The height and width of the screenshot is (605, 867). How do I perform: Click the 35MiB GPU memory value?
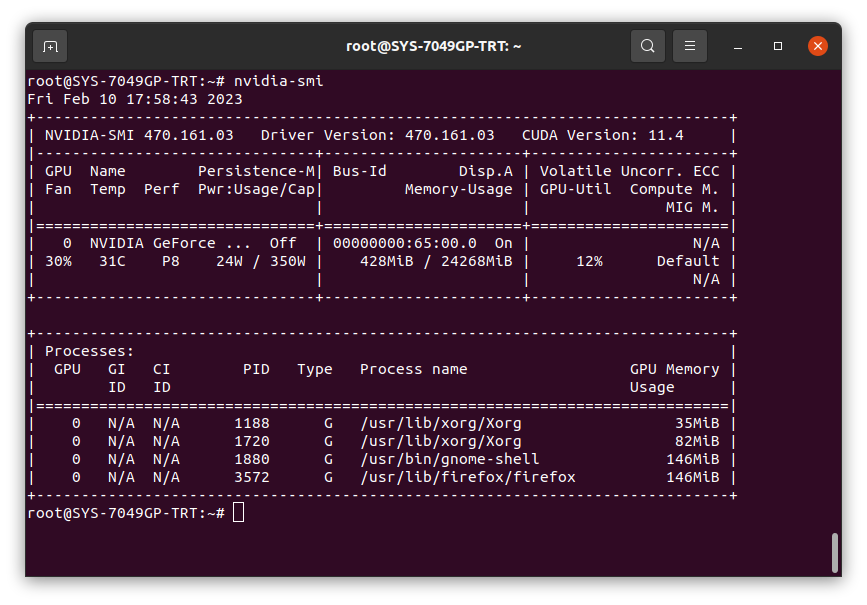(697, 423)
